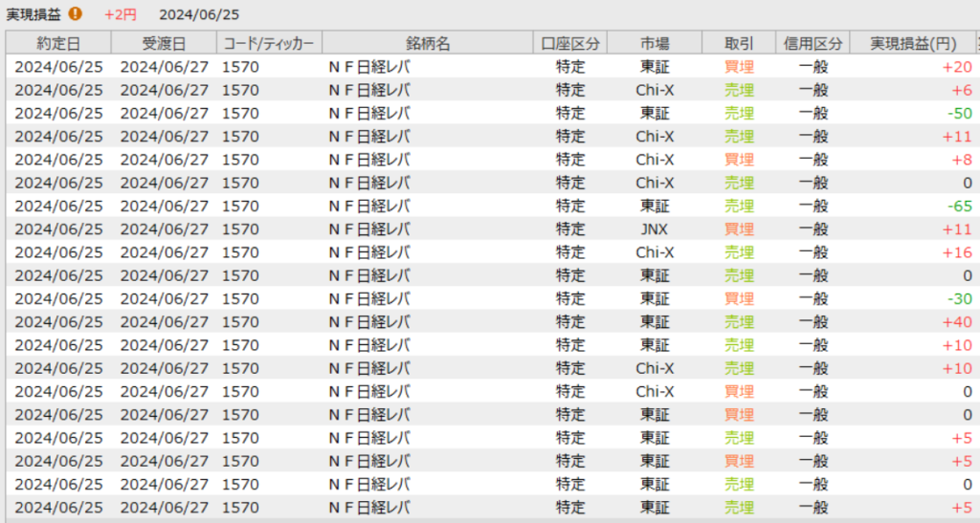Click the orange warning icon beside 実現損益

click(76, 13)
